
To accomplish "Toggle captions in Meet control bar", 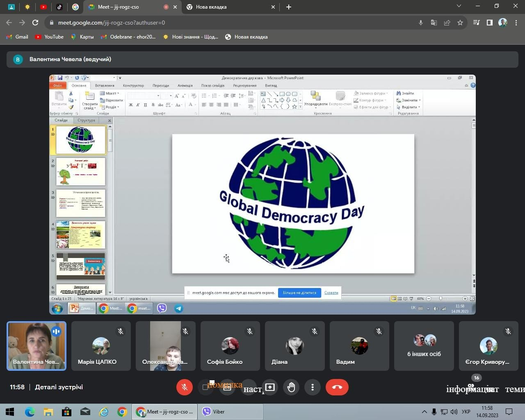I will [227, 387].
